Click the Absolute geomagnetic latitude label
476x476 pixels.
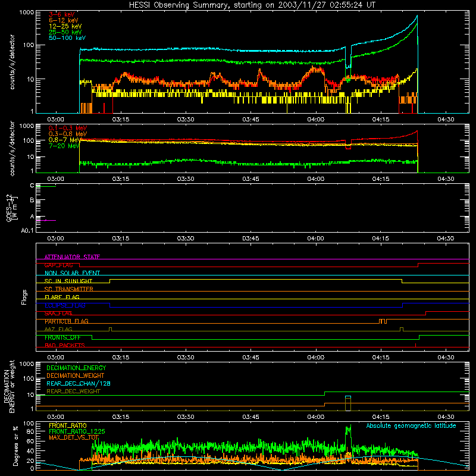[411, 425]
